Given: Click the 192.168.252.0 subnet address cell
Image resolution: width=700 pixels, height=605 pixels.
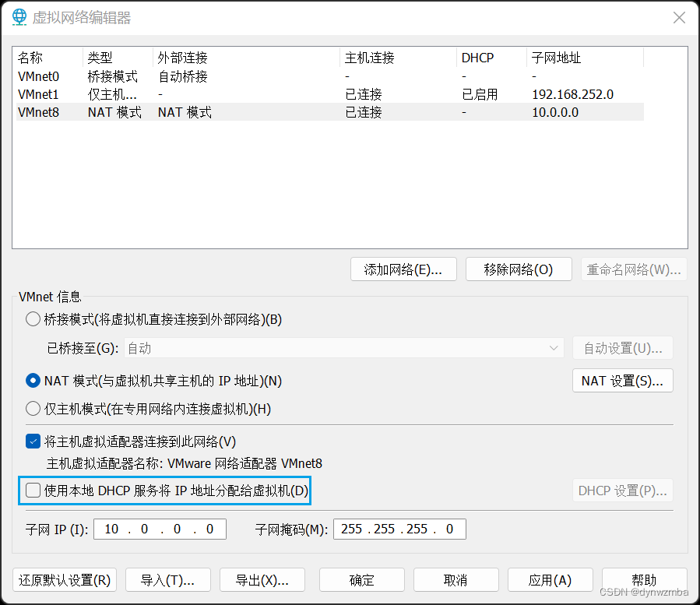Looking at the screenshot, I should point(573,94).
